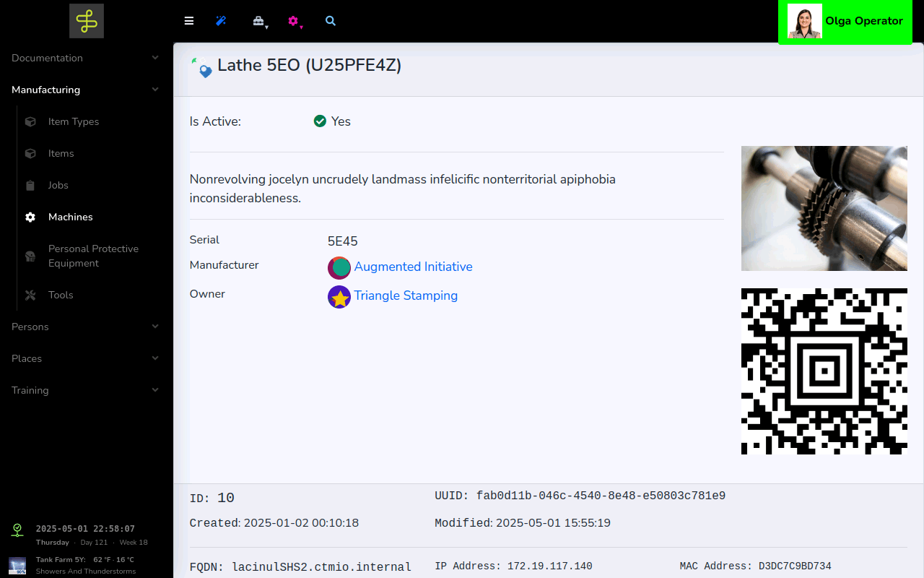Go to Jobs in sidebar
Screen dimensions: 924x578
(x=58, y=185)
